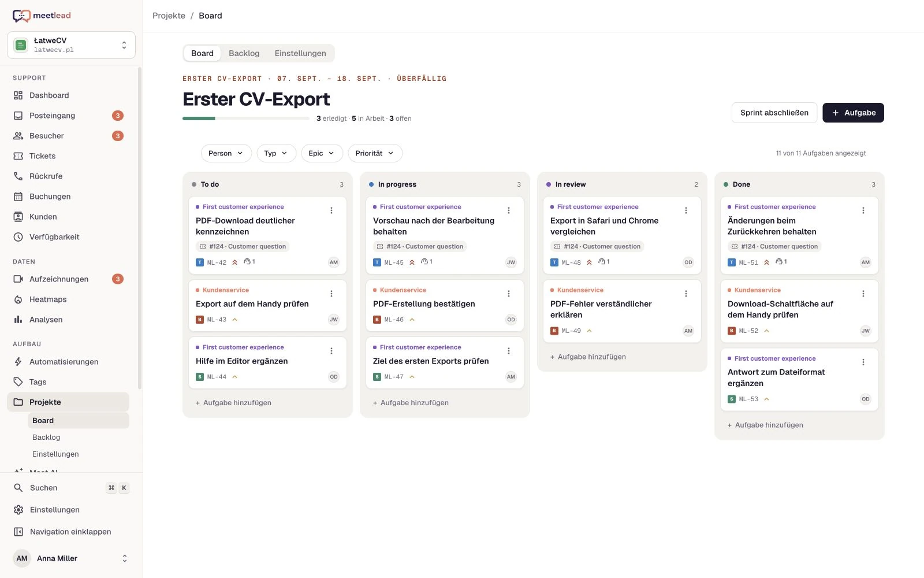Click the sprint progress bar
This screenshot has width=924, height=578.
pos(246,118)
